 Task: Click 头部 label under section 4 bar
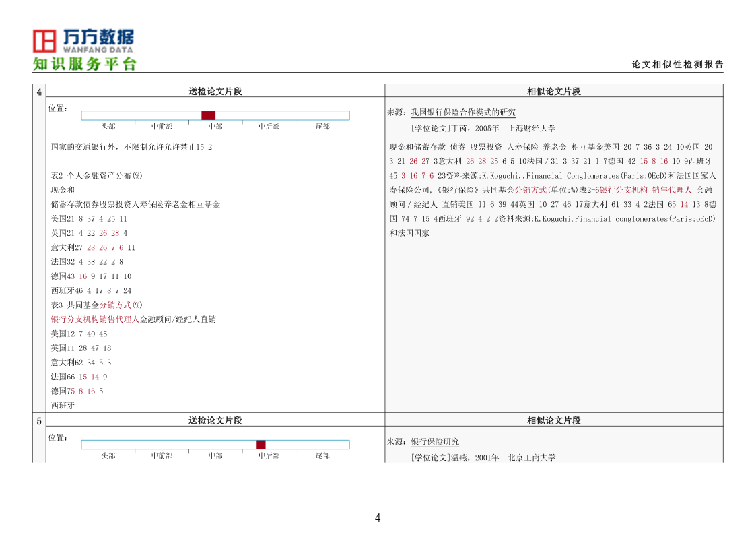tap(108, 127)
